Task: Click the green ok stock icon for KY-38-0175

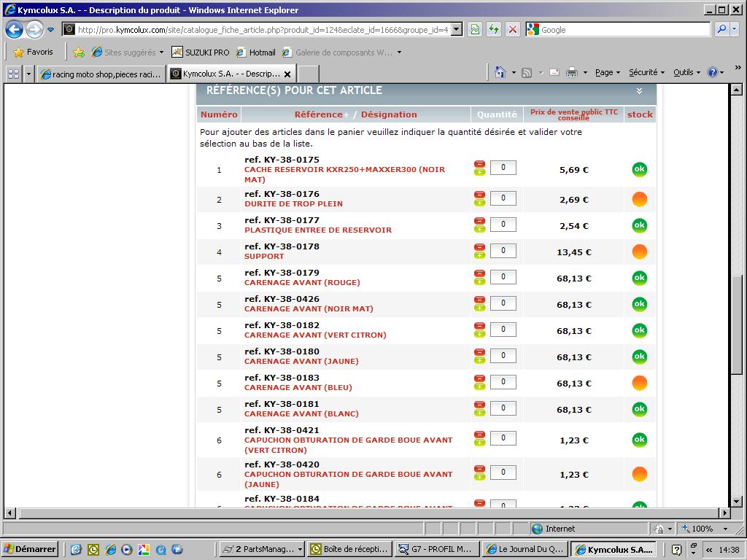Action: pyautogui.click(x=639, y=170)
